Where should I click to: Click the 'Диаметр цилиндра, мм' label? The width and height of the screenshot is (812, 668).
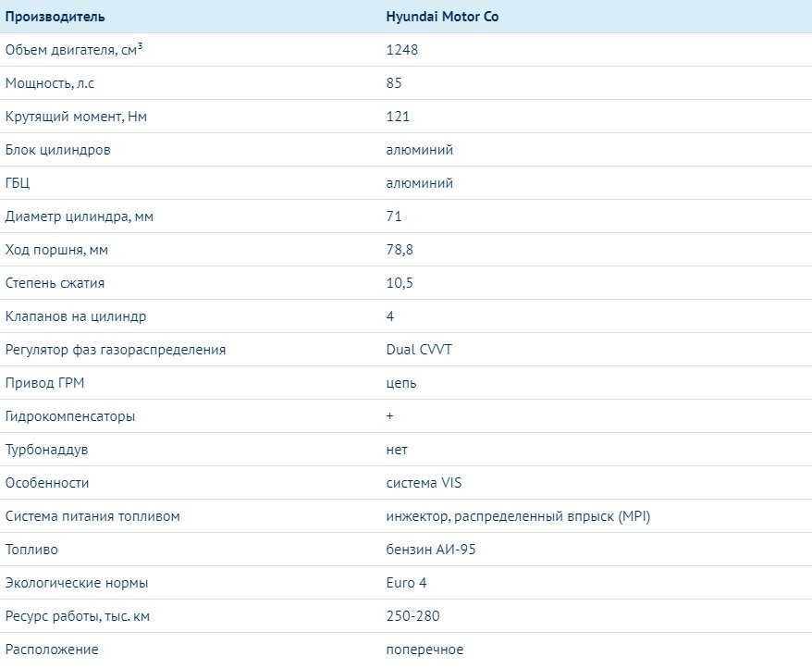[x=80, y=216]
